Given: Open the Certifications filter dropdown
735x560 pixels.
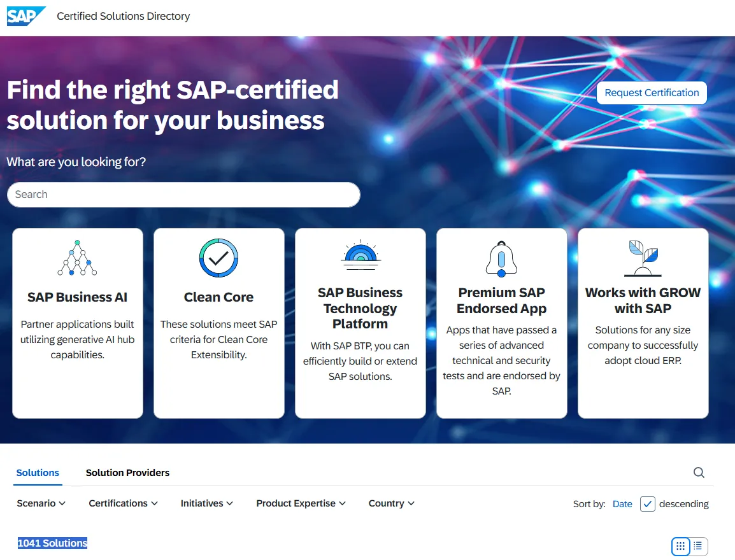Looking at the screenshot, I should (x=123, y=503).
